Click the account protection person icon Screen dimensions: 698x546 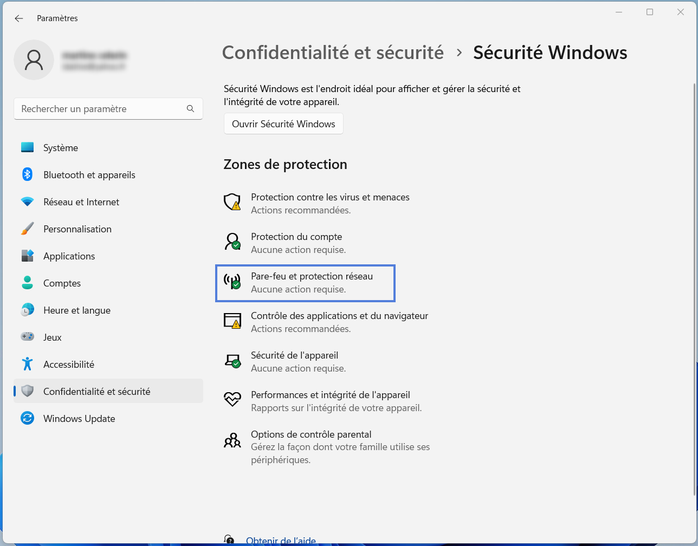[x=232, y=242]
